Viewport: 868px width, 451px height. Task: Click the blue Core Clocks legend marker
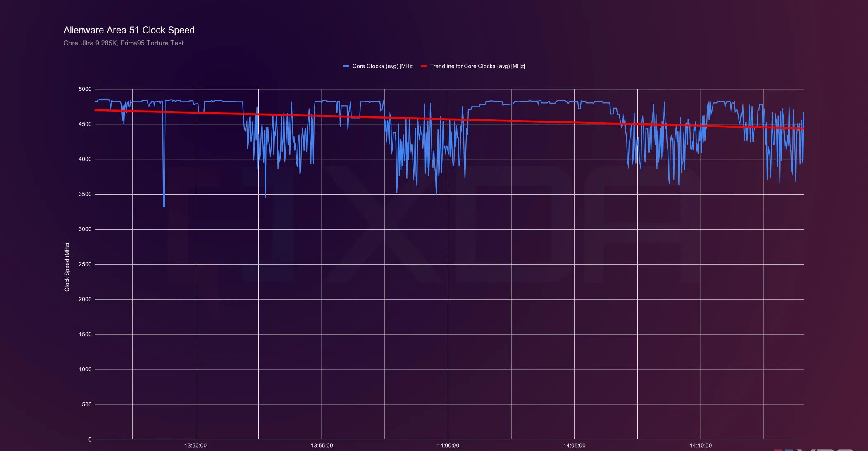tap(346, 66)
